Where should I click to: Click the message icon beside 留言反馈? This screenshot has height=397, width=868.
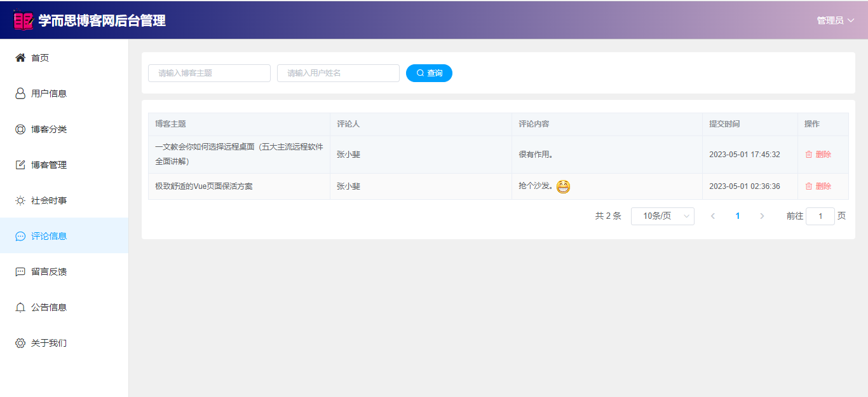20,272
